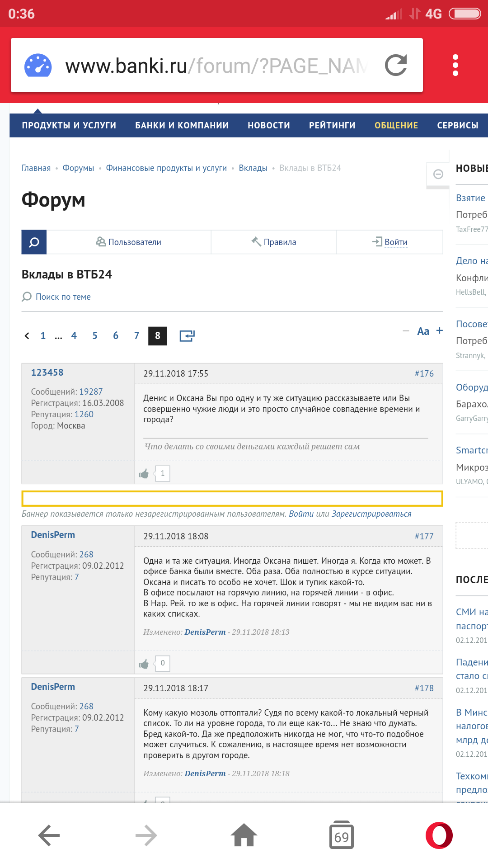Follow Вклады breadcrumb link
The image size is (488, 868).
click(x=253, y=168)
